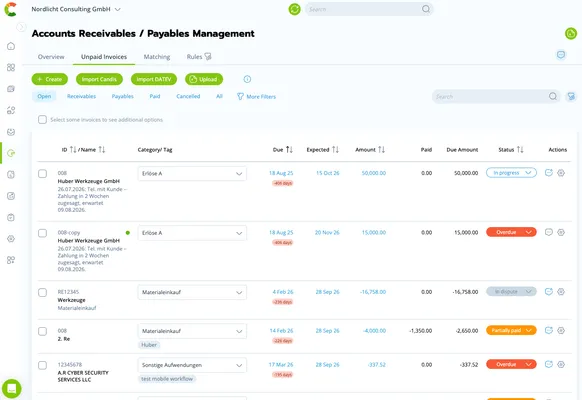Click the green sync refresh icon
Viewport: 582px width, 400px height.
294,9
